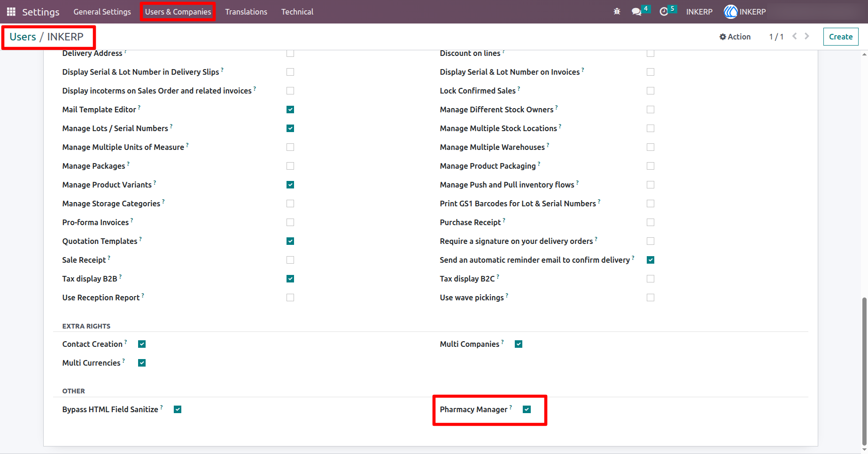
Task: Open the INKERP company switcher
Action: pyautogui.click(x=699, y=12)
